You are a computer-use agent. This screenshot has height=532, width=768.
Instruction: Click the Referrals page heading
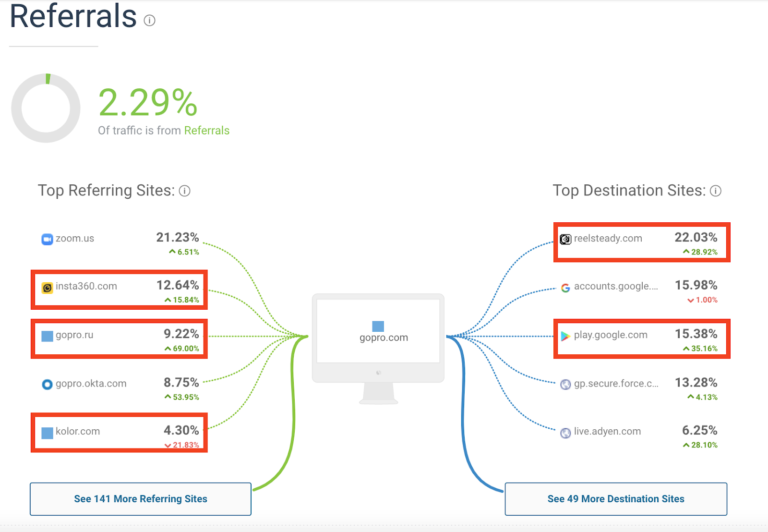point(73,15)
